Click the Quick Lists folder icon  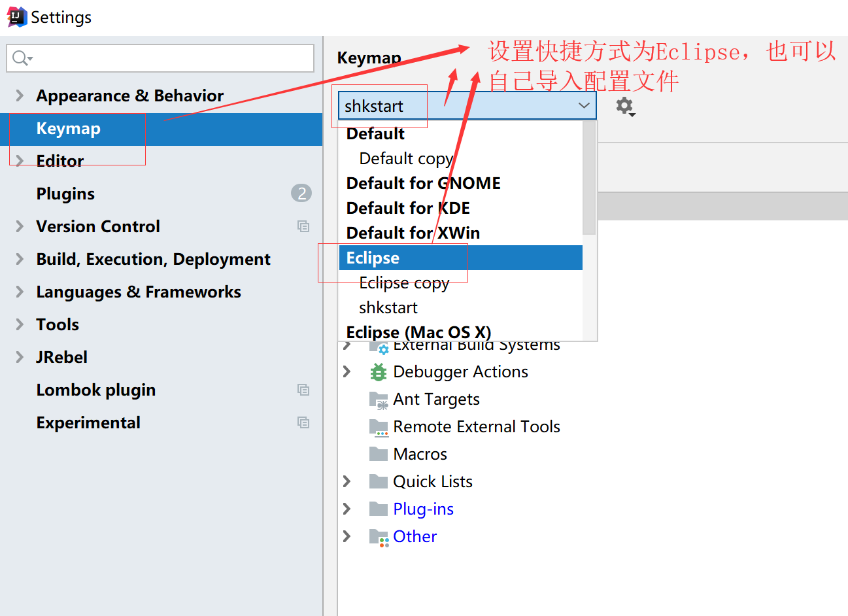(x=379, y=481)
